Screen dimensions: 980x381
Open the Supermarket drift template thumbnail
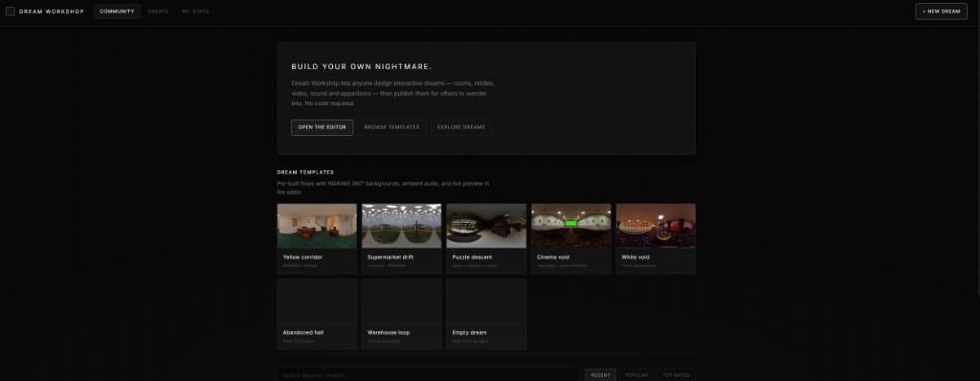click(401, 226)
